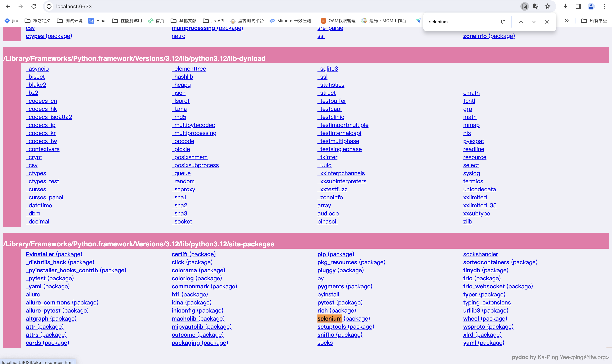
Task: Open the trio_websocket (package) link
Action: (x=498, y=286)
